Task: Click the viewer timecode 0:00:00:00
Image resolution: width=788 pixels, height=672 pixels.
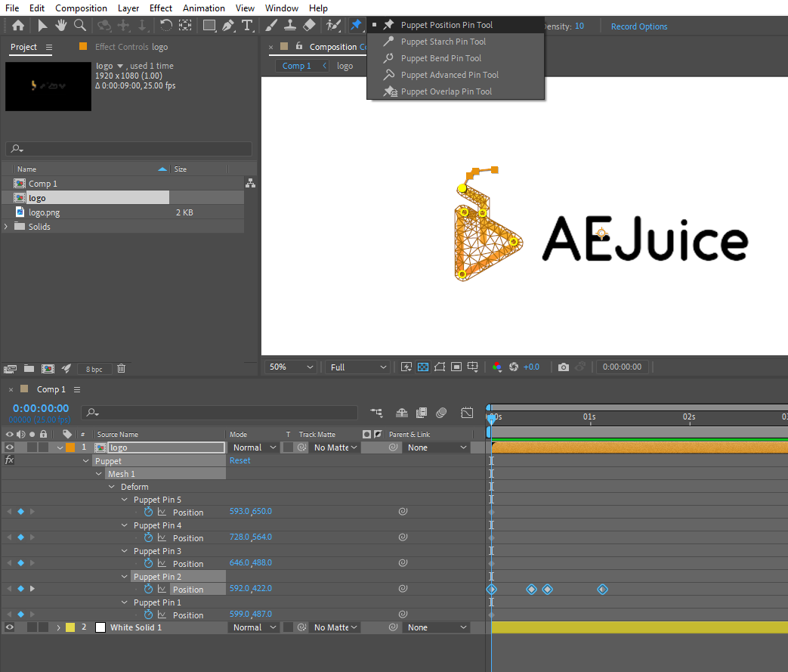Action: 622,367
